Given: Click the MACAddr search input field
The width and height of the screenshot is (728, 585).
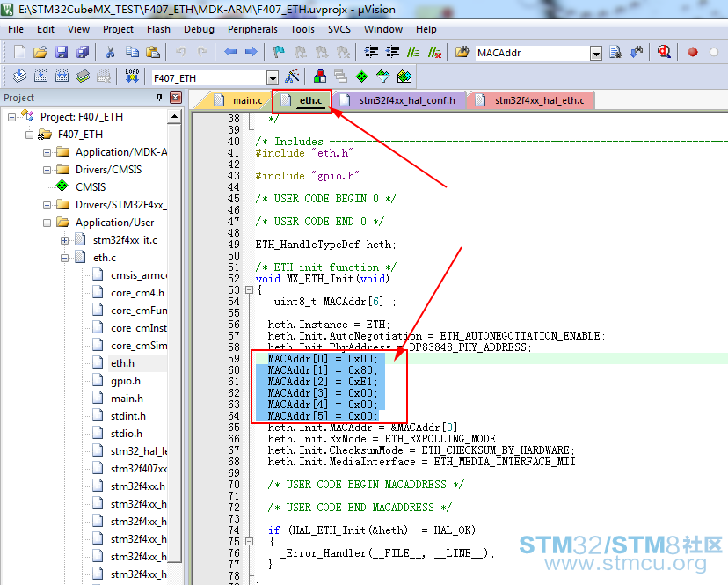Looking at the screenshot, I should (x=533, y=53).
